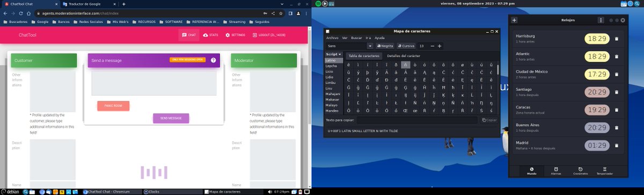Decrease font size with minus button
The height and width of the screenshot is (195, 644).
click(433, 46)
